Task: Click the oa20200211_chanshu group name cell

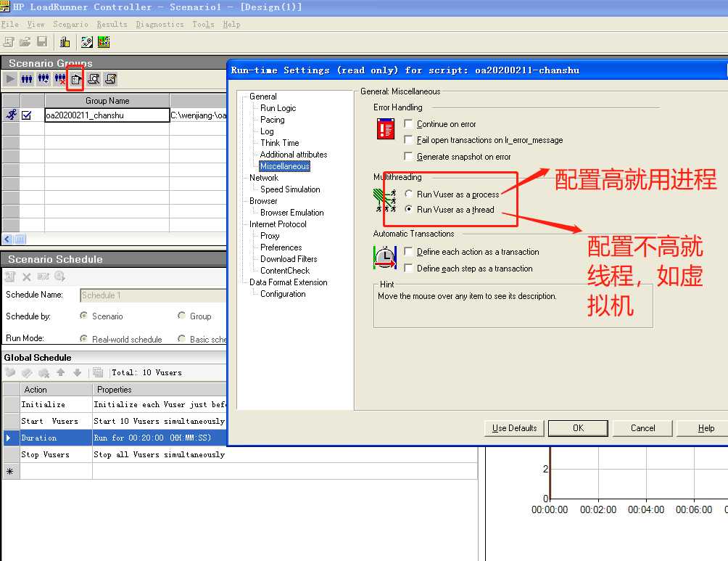Action: point(107,115)
